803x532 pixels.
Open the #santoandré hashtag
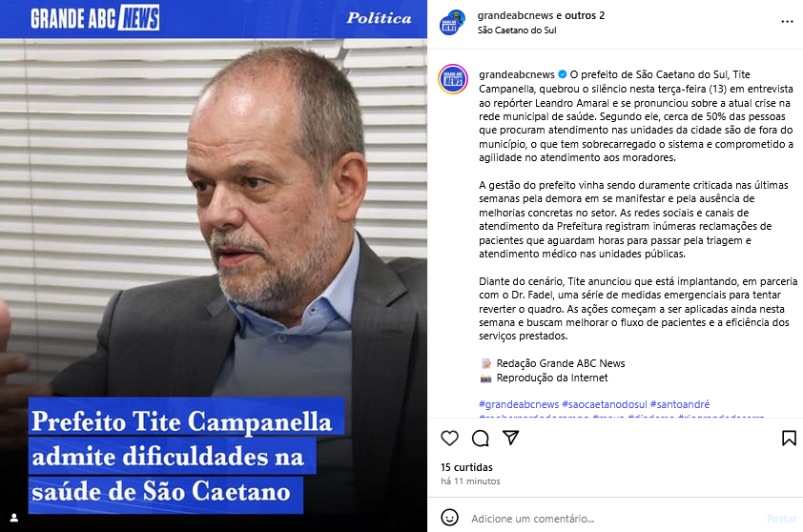(680, 404)
